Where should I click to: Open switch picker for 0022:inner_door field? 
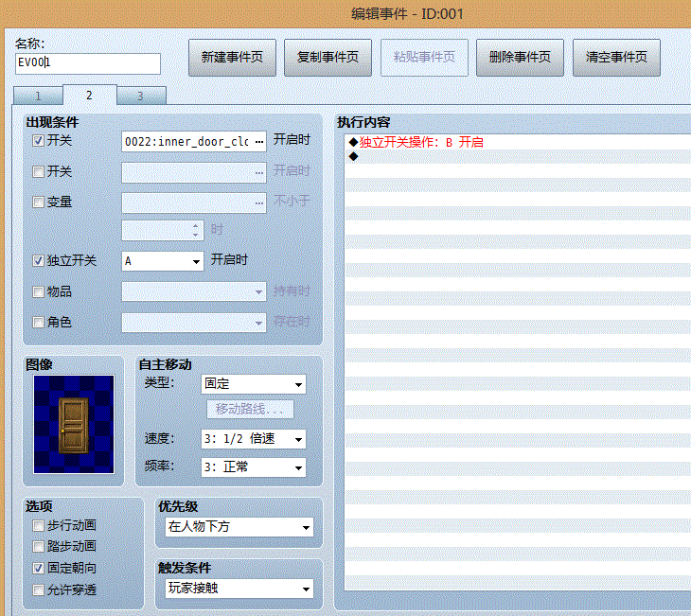point(259,142)
